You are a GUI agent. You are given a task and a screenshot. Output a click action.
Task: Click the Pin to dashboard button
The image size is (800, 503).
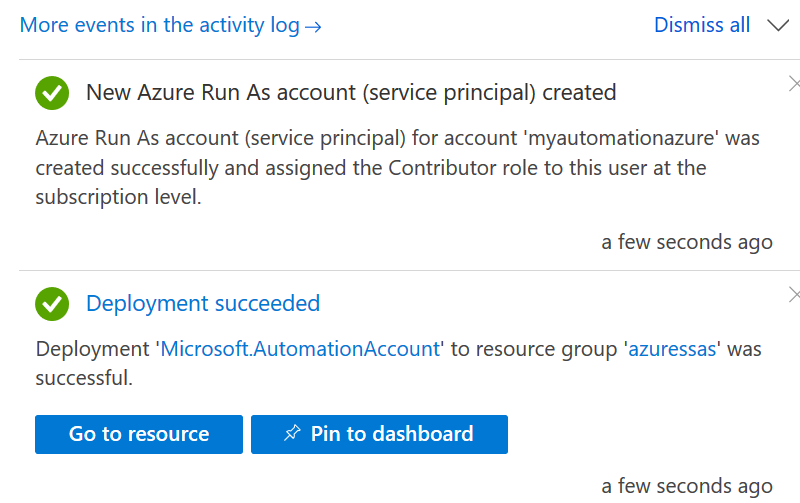pyautogui.click(x=379, y=434)
